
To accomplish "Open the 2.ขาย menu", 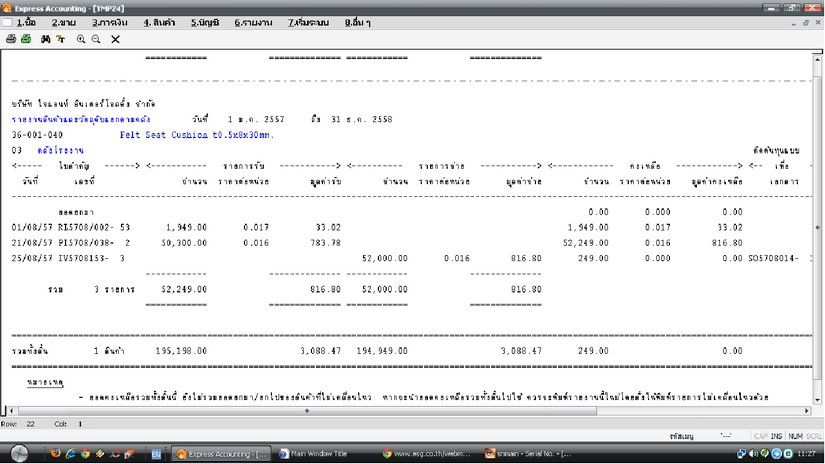I will coord(64,22).
